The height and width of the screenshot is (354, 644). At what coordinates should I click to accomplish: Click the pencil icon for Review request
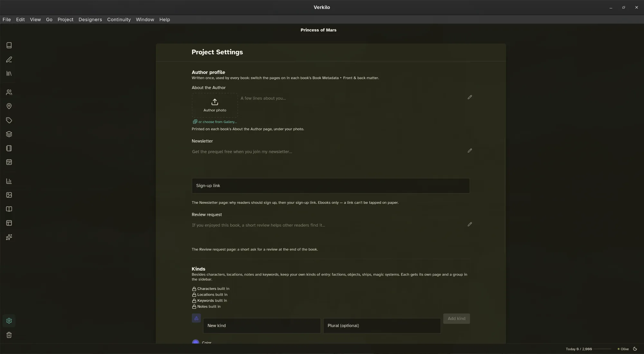point(470,224)
